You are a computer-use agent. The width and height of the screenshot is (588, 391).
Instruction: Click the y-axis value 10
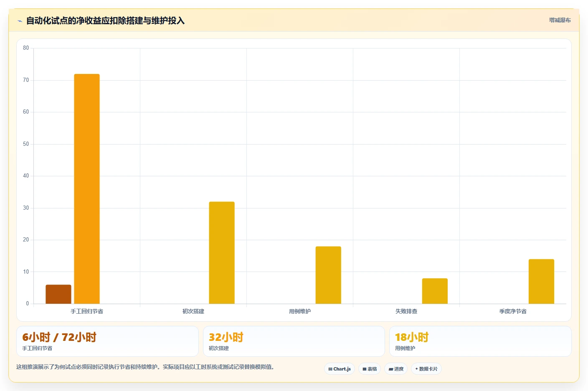[x=26, y=272]
